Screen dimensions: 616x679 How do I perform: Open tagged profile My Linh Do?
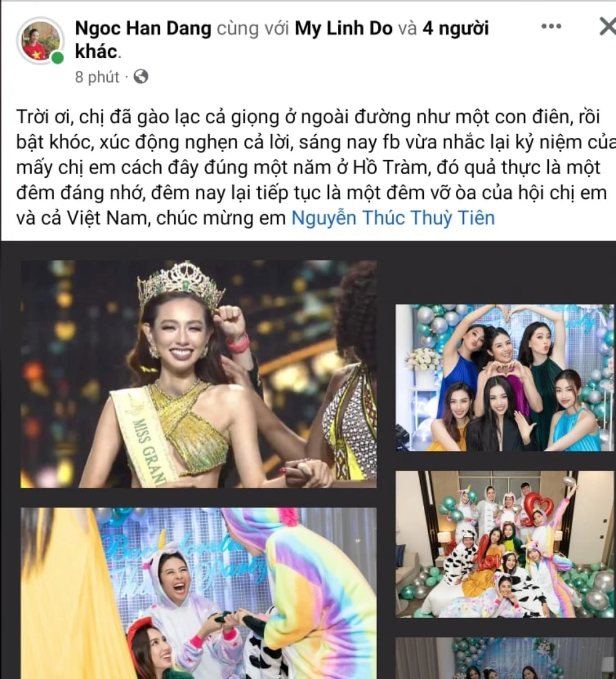click(344, 28)
